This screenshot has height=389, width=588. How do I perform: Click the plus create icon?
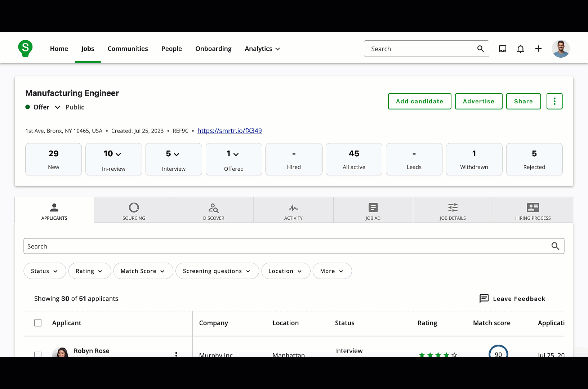click(x=538, y=49)
